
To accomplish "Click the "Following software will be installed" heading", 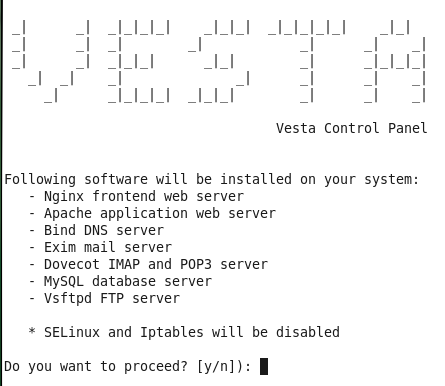I will click(211, 179).
